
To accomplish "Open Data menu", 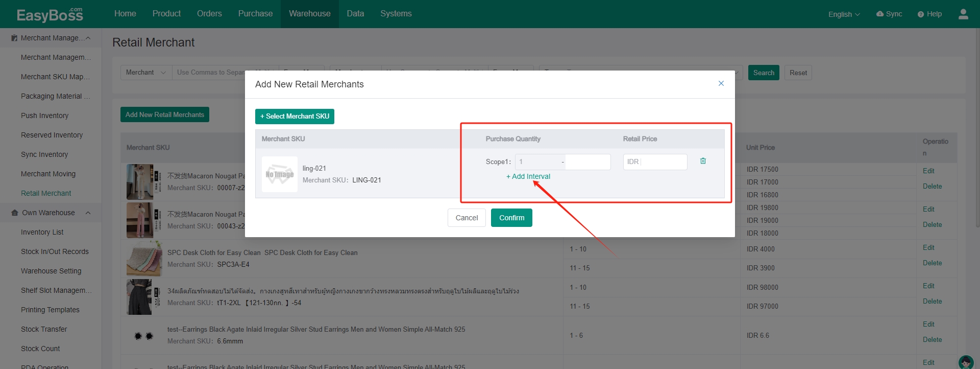I will coord(355,14).
